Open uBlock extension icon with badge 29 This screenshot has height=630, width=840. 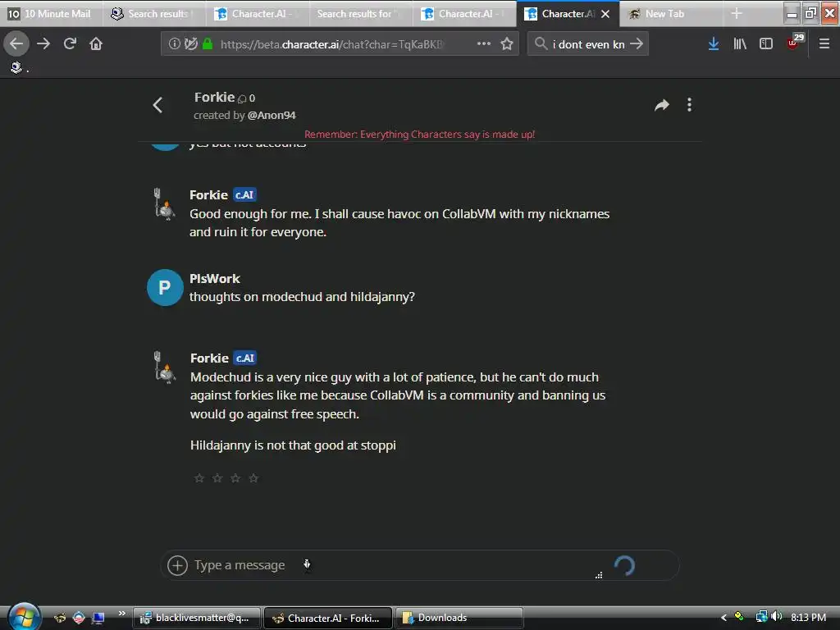point(795,42)
